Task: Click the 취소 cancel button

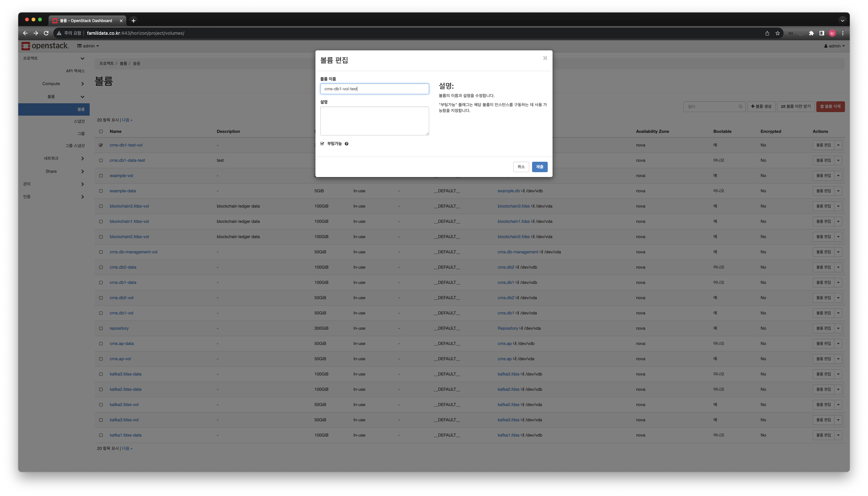Action: click(521, 167)
